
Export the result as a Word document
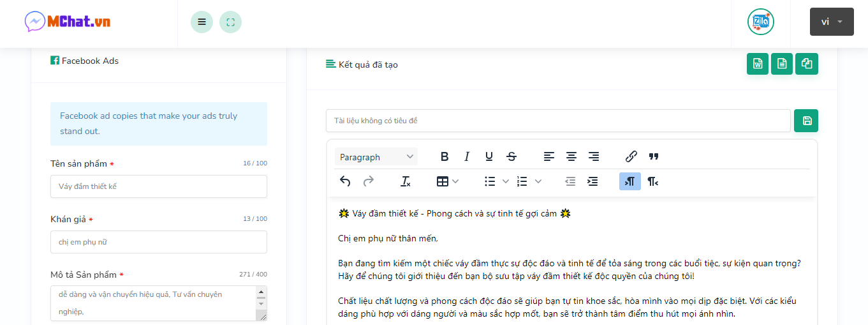pyautogui.click(x=758, y=64)
